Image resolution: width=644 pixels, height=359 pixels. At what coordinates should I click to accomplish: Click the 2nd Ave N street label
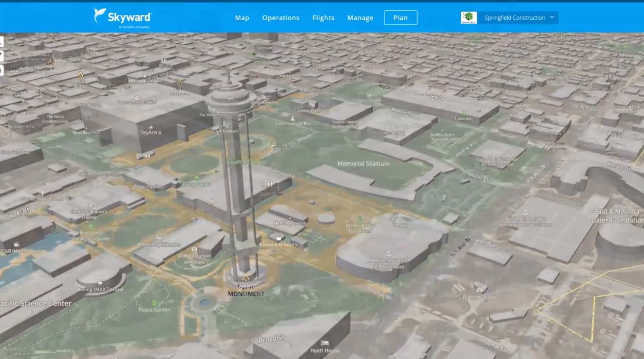click(18, 213)
